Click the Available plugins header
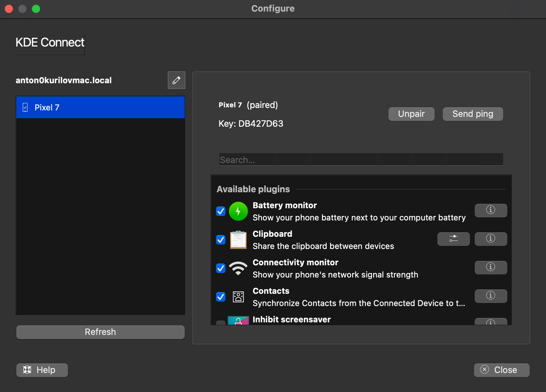The width and height of the screenshot is (546, 392). pyautogui.click(x=253, y=189)
